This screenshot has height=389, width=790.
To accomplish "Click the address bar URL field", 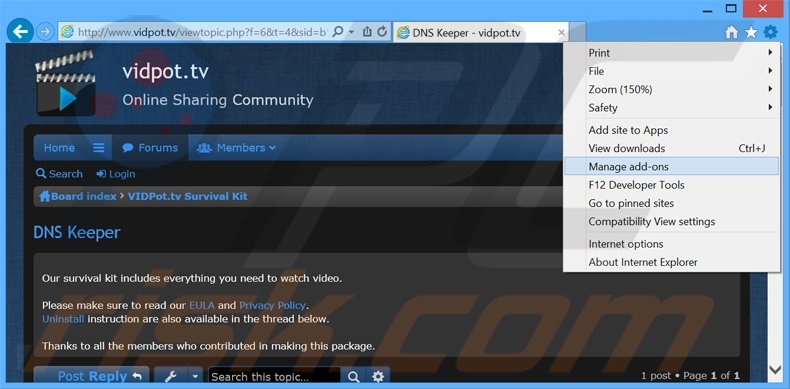I will click(202, 32).
